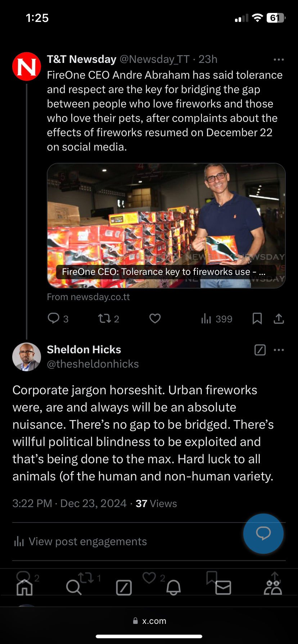
Task: Open the Search tab
Action: [x=74, y=588]
